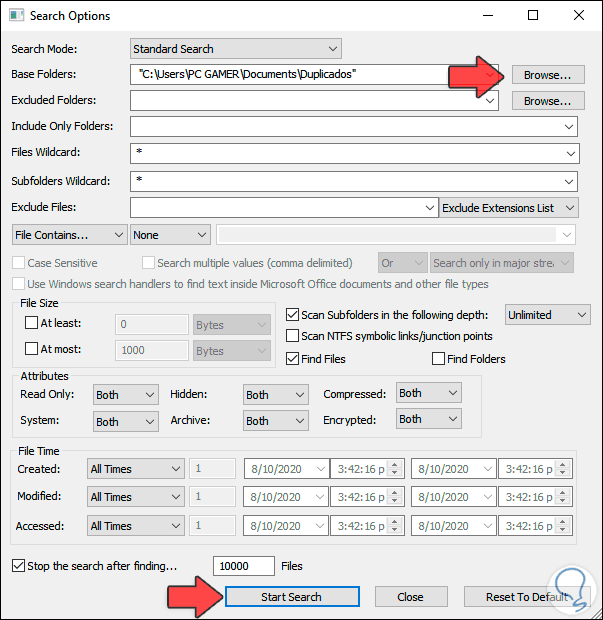603x620 pixels.
Task: Open the Modified All Times dropdown
Action: point(136,497)
